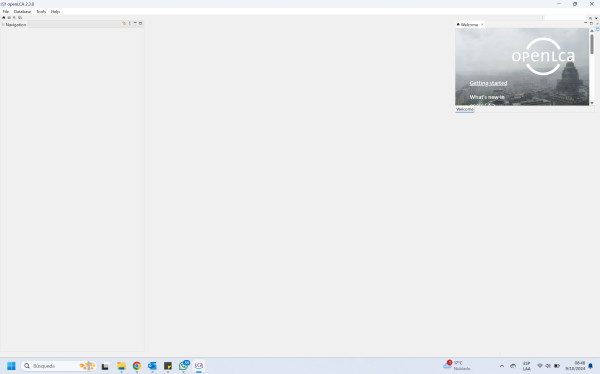Open the Help menu
600x374 pixels.
[55, 11]
